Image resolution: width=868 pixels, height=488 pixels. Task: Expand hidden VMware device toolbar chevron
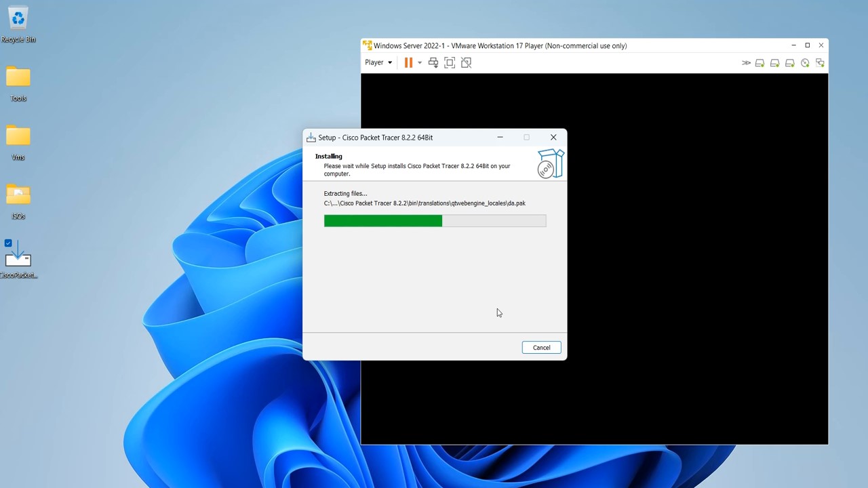coord(746,63)
